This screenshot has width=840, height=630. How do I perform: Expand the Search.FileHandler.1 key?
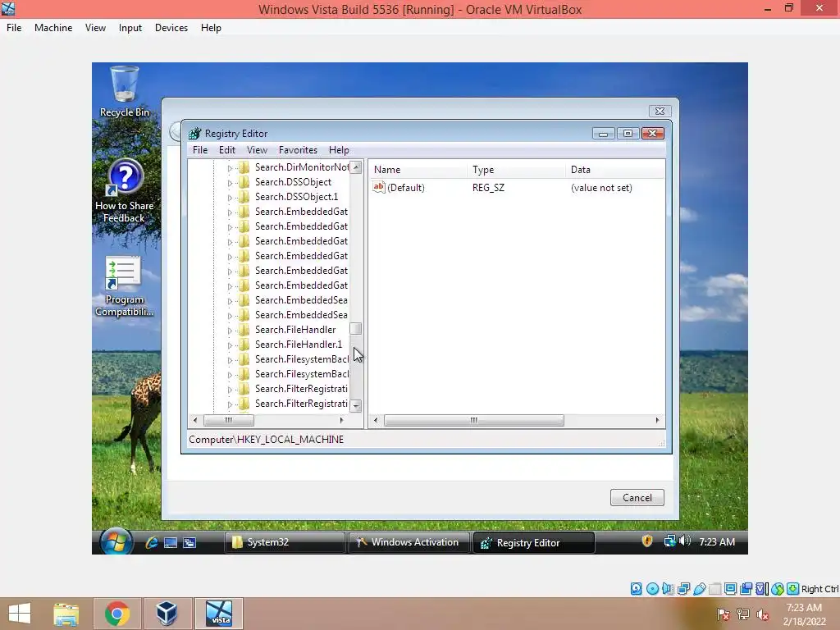click(230, 345)
